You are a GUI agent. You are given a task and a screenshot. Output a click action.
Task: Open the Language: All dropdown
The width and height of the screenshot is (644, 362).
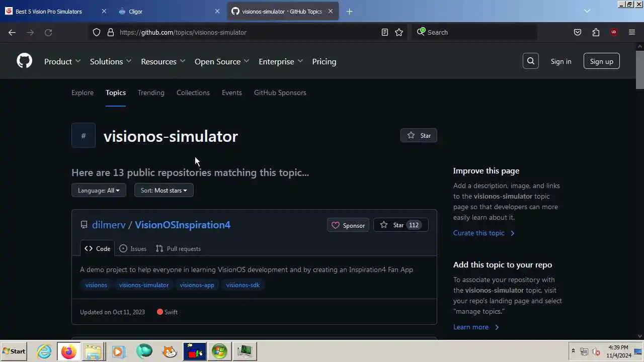tap(99, 190)
